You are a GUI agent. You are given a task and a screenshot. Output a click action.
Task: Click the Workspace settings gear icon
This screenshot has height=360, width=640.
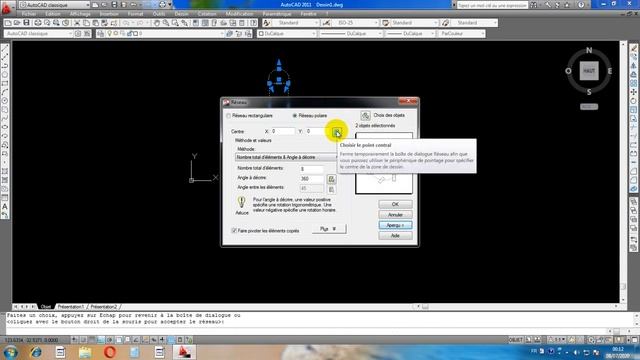click(78, 34)
